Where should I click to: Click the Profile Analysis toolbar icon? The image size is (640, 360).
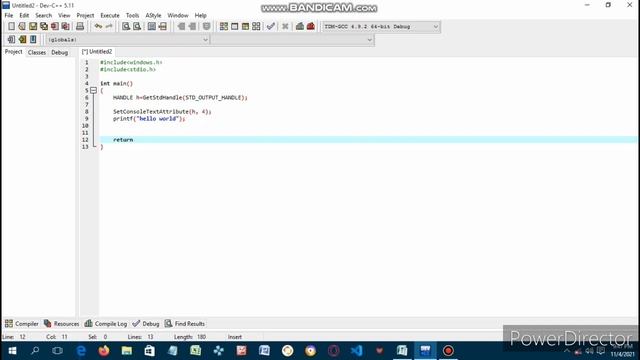[x=300, y=26]
